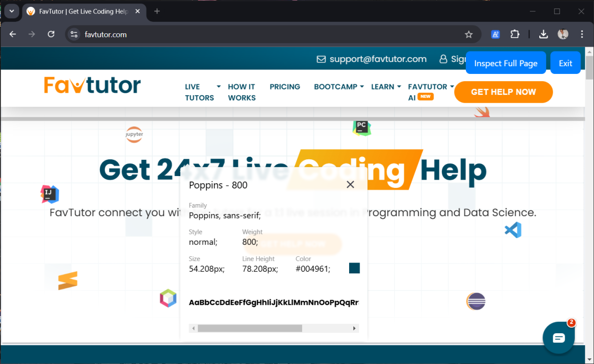Open the BOOTCAMP dropdown menu
594x364 pixels.
(x=338, y=87)
